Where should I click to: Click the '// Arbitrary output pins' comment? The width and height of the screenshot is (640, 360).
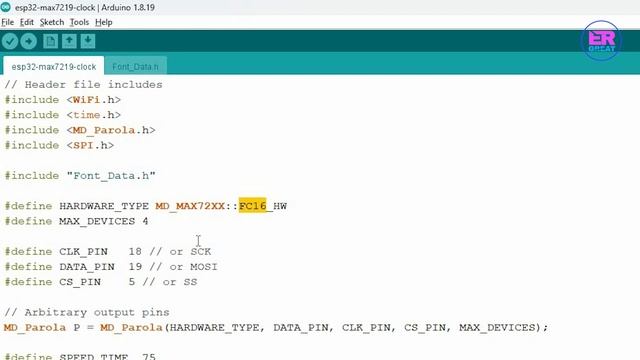pos(87,312)
